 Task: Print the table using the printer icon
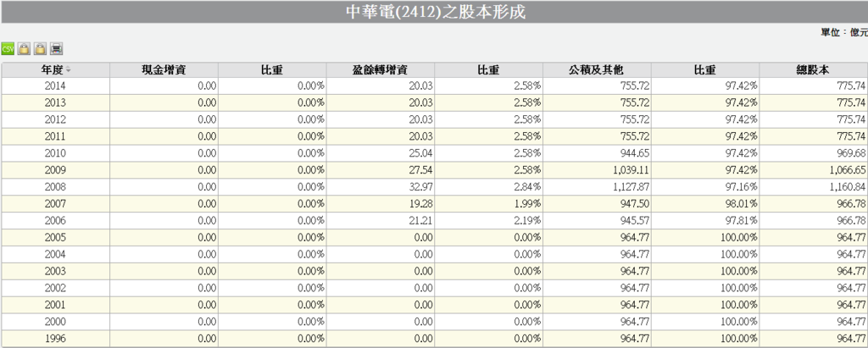point(56,49)
